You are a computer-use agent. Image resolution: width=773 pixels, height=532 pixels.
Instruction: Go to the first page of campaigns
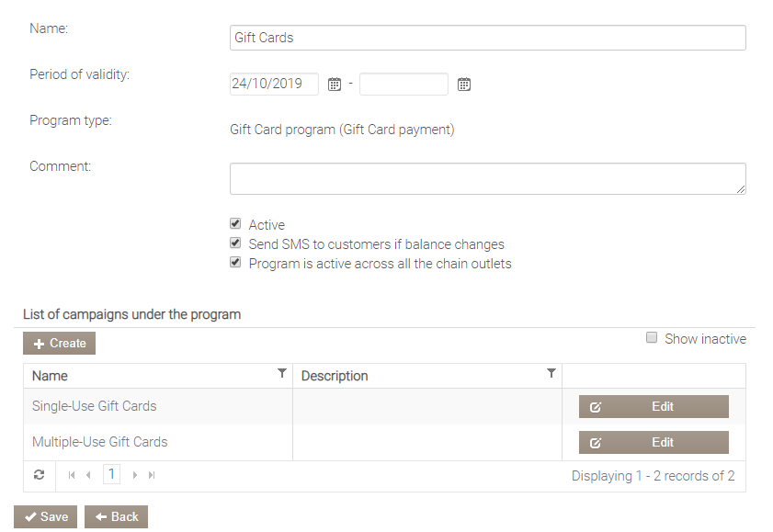click(72, 475)
